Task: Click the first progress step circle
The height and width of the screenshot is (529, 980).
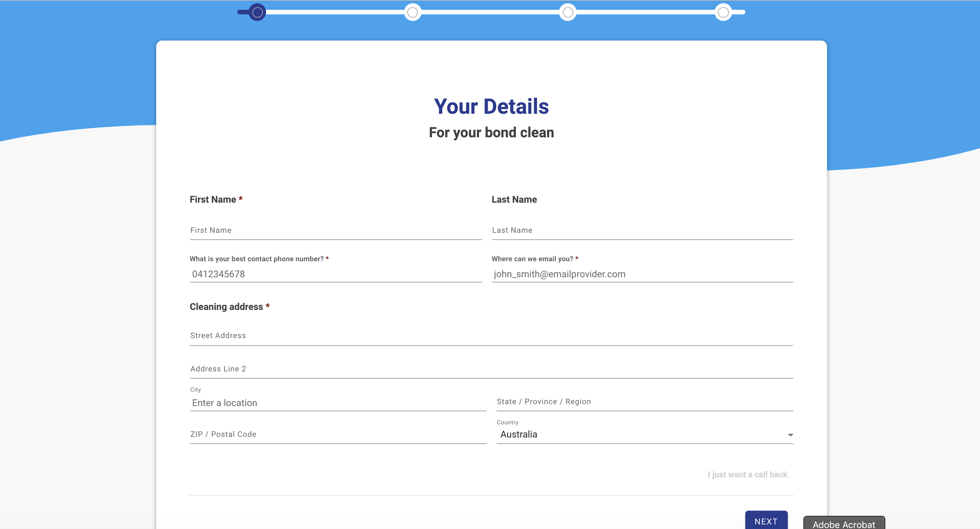Action: [x=258, y=12]
